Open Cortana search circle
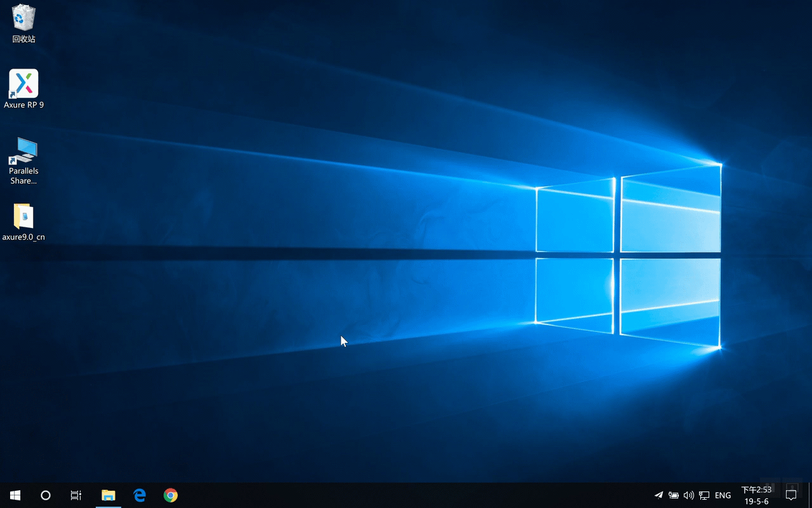 tap(46, 495)
